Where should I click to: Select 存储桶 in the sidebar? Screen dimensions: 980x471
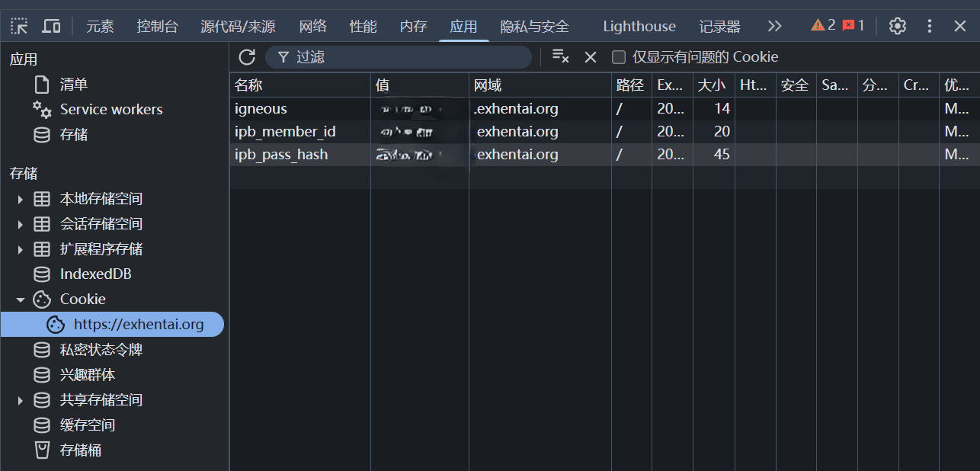81,450
